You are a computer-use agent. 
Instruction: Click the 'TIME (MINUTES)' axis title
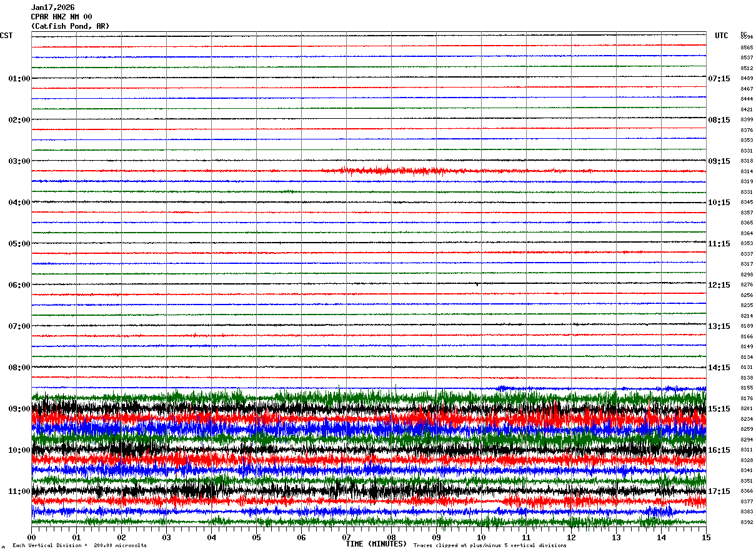(x=376, y=544)
